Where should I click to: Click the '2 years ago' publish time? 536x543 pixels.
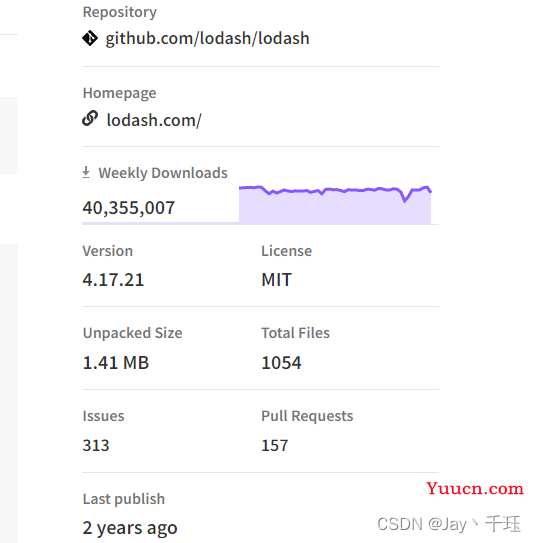coord(130,528)
